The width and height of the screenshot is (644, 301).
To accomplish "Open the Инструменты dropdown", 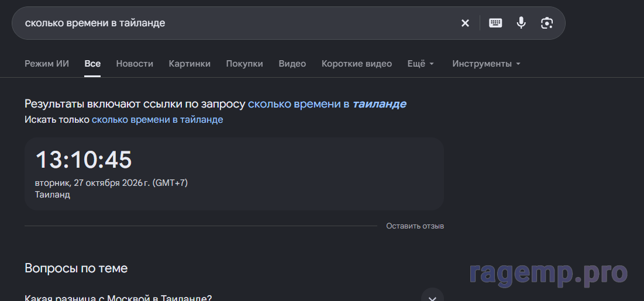I will click(486, 64).
